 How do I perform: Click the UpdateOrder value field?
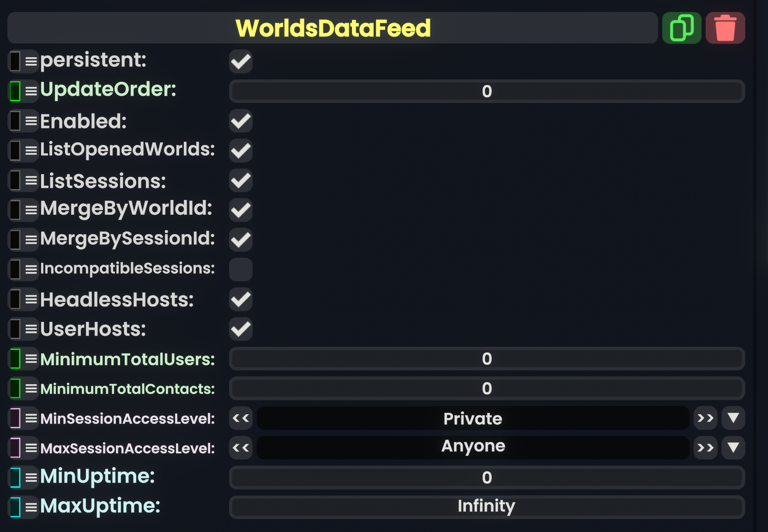coord(486,91)
